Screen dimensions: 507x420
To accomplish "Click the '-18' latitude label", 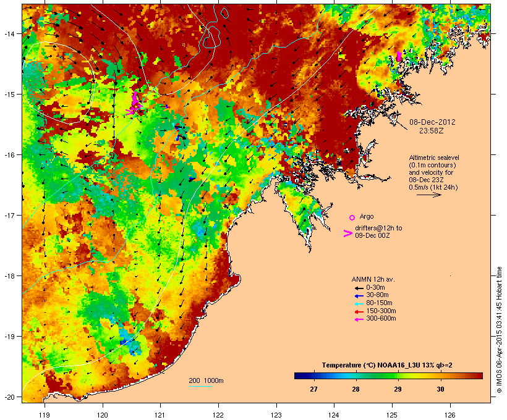I will pos(9,276).
